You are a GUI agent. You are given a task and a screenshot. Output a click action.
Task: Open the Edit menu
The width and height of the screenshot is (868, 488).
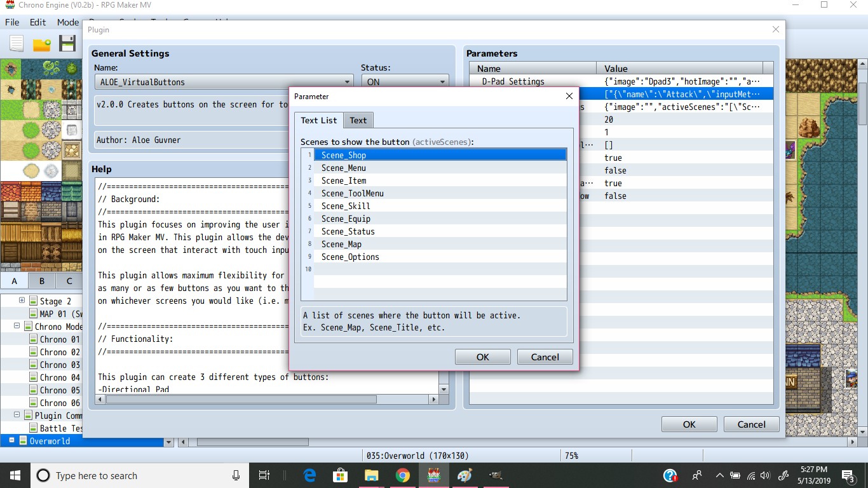tap(38, 22)
